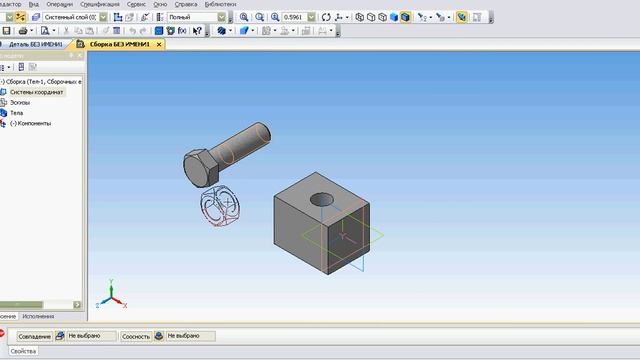Open the Окно menu
This screenshot has height=360, width=640.
tap(160, 4)
